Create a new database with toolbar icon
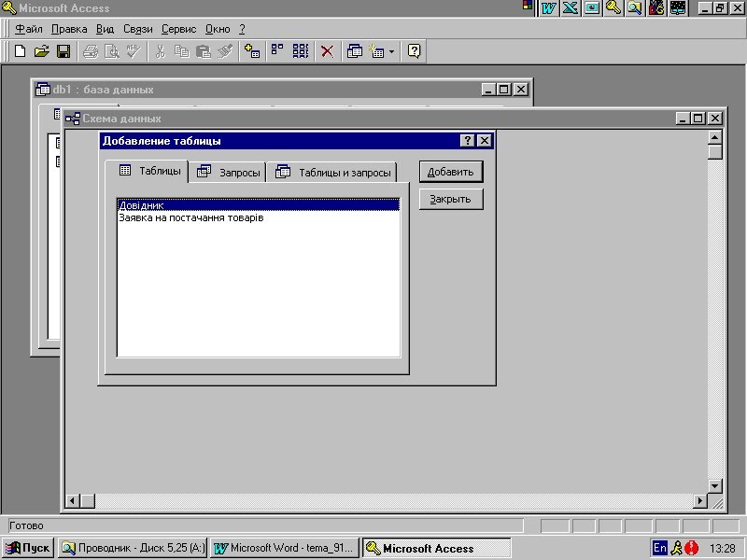This screenshot has width=747, height=560. click(20, 51)
